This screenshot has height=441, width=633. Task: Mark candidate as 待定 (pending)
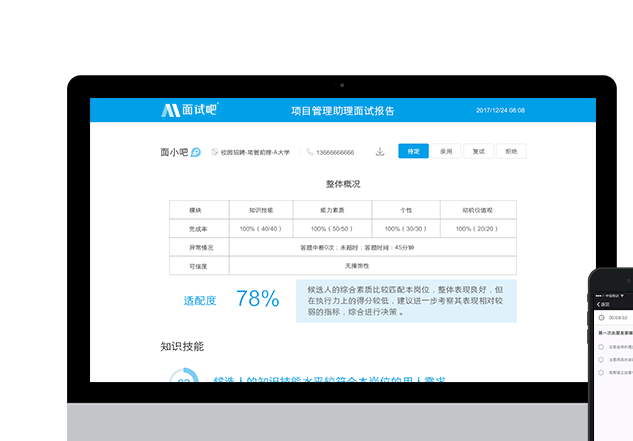coord(413,151)
